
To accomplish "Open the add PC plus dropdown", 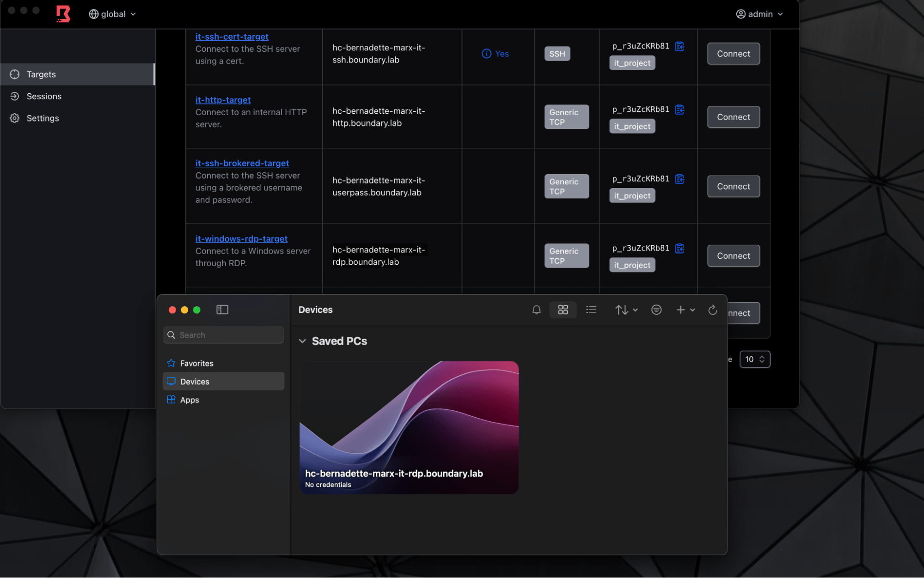I will pyautogui.click(x=685, y=310).
